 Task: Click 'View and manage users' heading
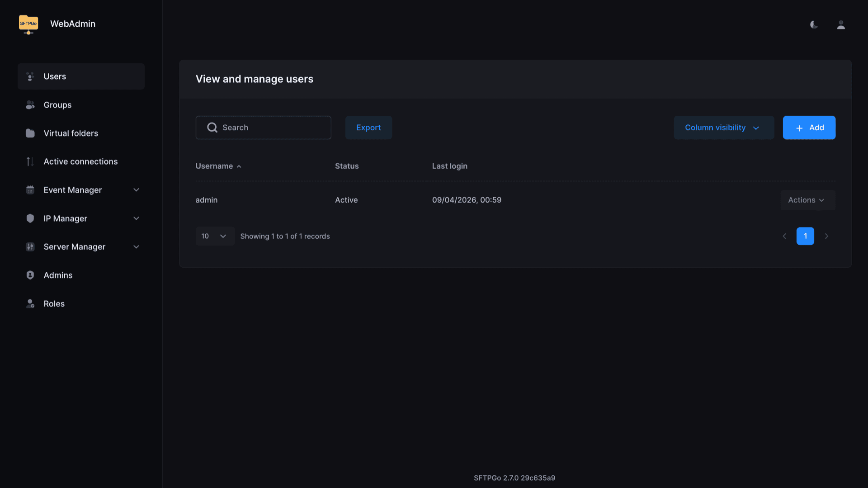point(255,79)
